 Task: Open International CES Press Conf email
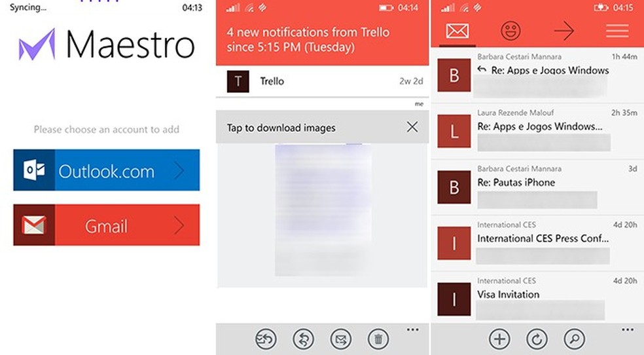(537, 243)
